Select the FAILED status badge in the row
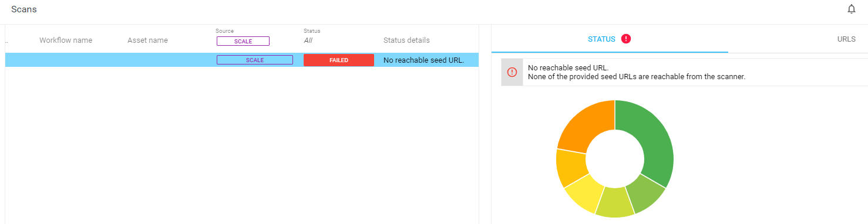This screenshot has width=868, height=224. tap(339, 60)
